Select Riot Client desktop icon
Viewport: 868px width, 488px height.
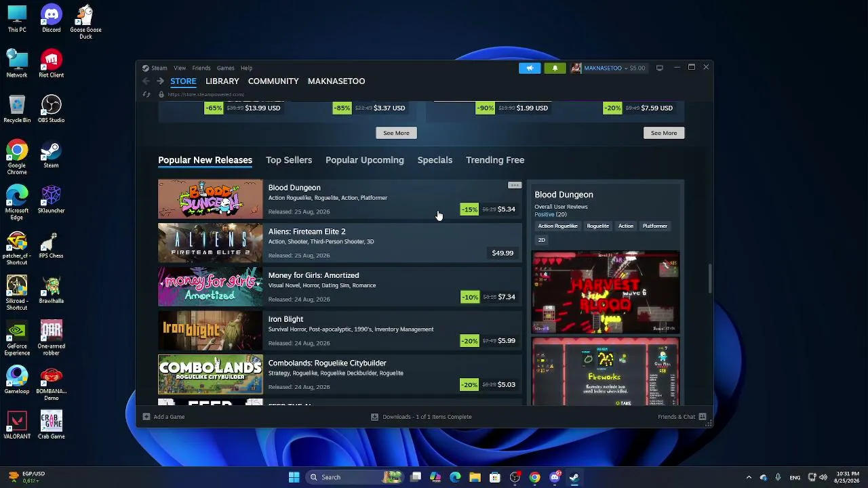pyautogui.click(x=51, y=64)
